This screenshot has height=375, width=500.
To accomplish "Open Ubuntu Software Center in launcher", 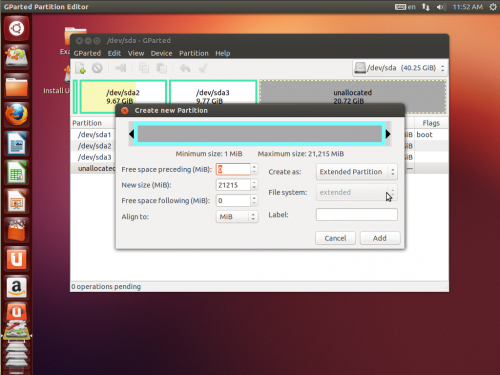I will pyautogui.click(x=16, y=230).
